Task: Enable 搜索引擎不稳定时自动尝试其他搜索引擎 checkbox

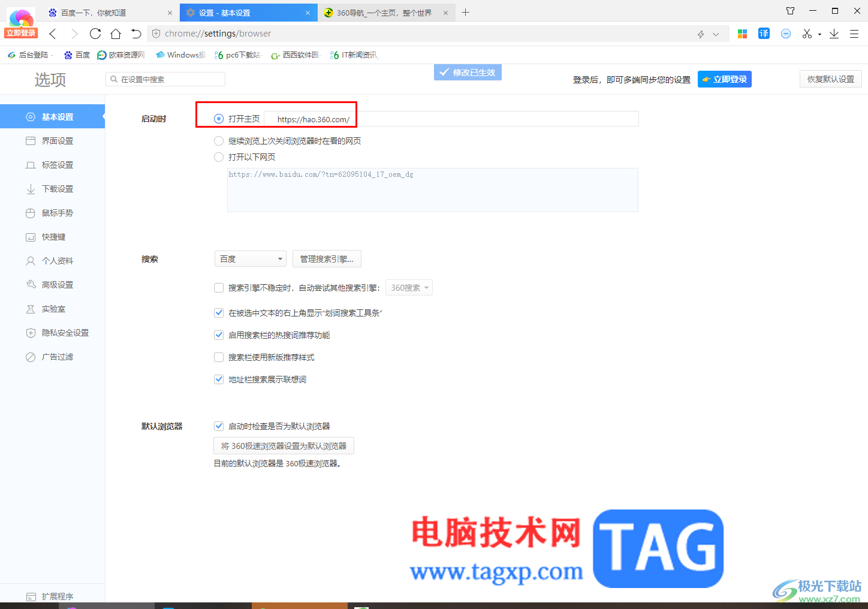Action: [219, 288]
